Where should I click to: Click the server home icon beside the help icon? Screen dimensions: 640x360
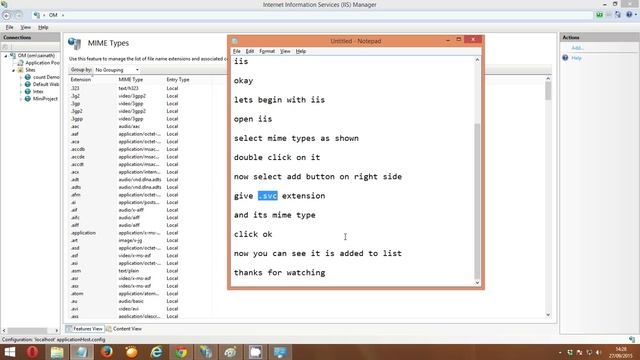(x=618, y=15)
